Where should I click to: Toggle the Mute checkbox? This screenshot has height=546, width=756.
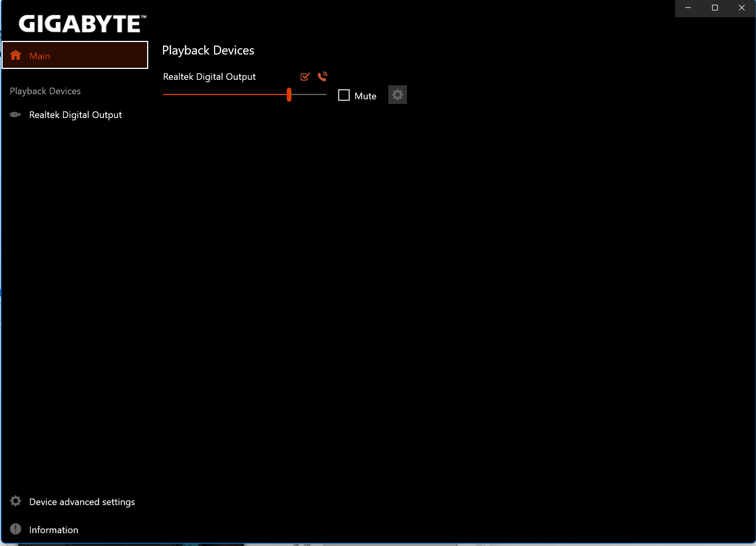pyautogui.click(x=344, y=95)
